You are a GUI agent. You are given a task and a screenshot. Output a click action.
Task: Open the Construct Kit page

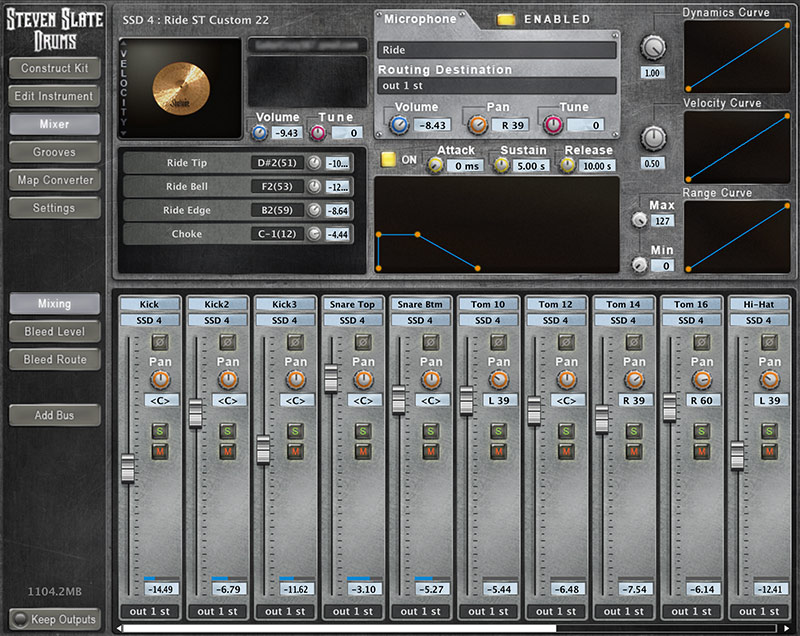click(55, 68)
